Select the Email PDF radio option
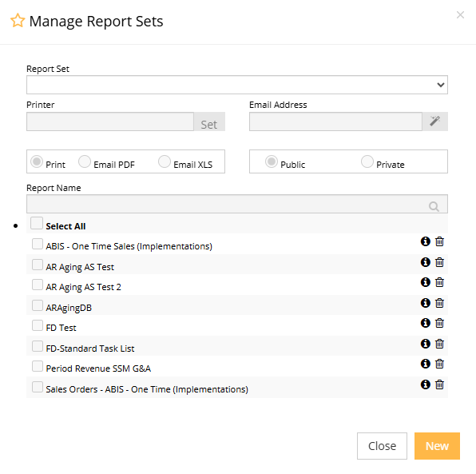 pos(85,161)
